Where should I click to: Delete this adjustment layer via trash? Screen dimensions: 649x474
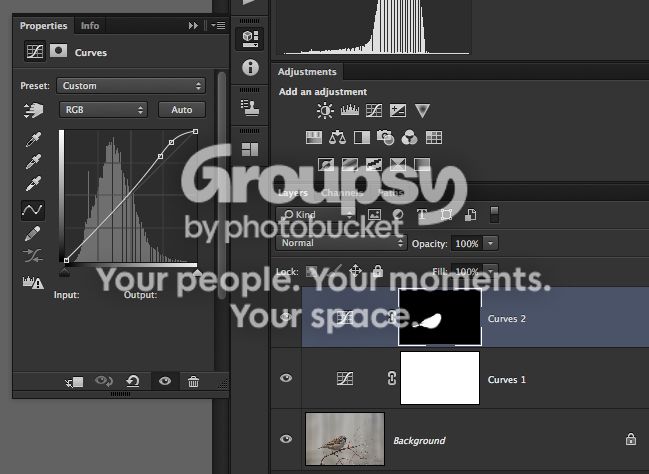[x=193, y=381]
